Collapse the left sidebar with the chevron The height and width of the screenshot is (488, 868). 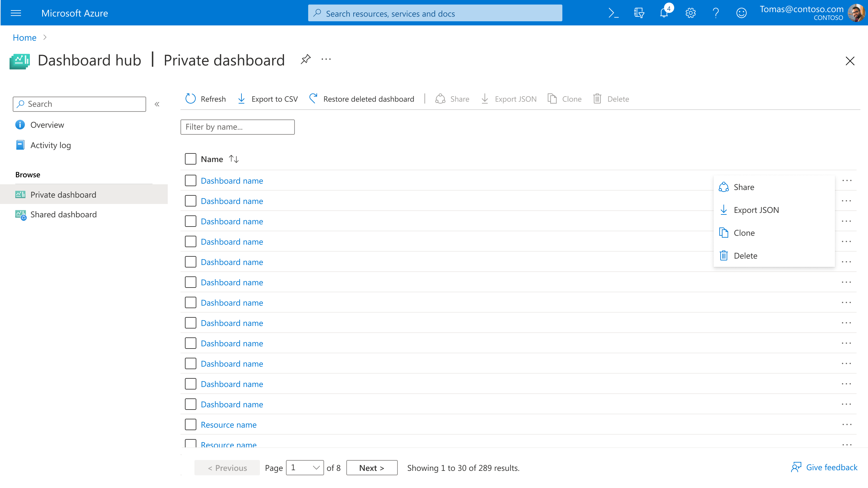[157, 104]
